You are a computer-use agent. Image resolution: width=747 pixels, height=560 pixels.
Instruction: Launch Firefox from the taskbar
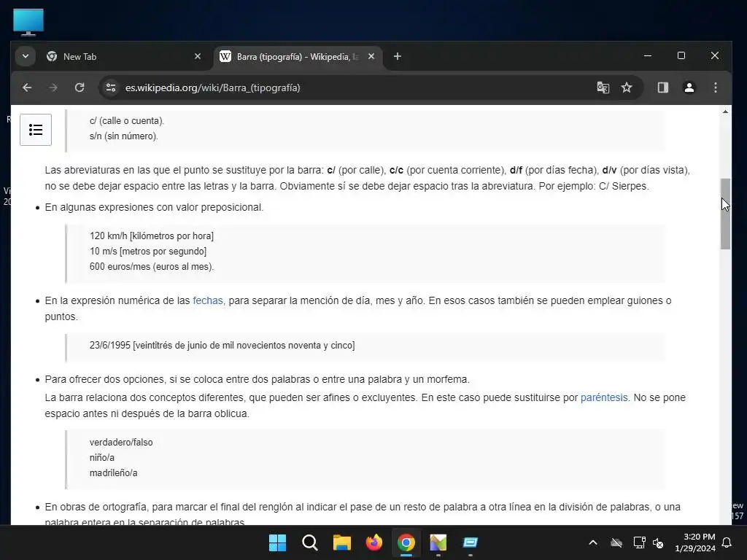pos(374,542)
